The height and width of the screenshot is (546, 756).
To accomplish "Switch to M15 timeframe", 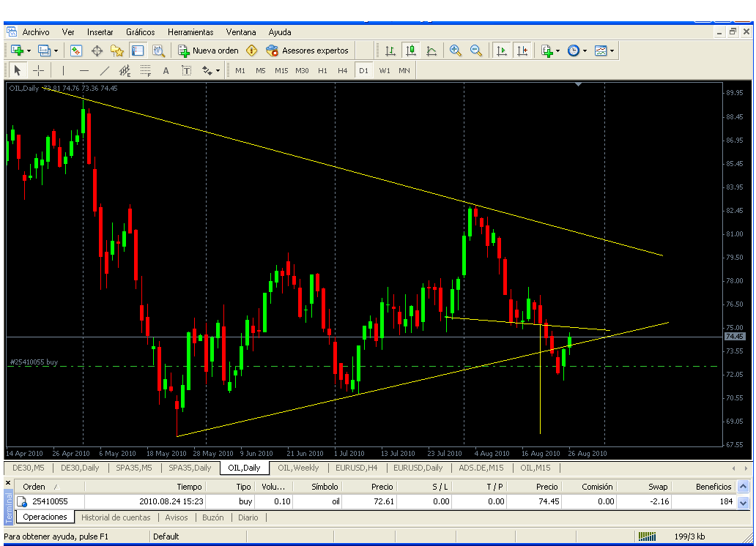I will (281, 71).
